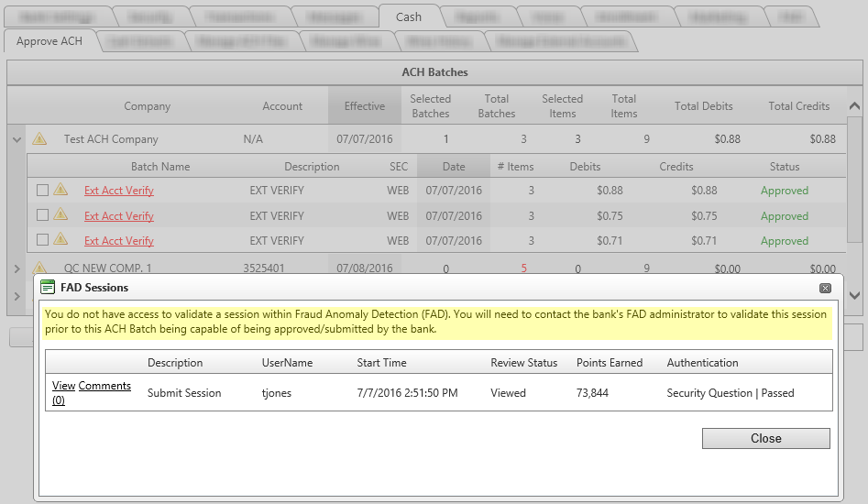Viewport: 868px width, 504px height.
Task: Open the Comments (0) link
Action: pyautogui.click(x=104, y=386)
